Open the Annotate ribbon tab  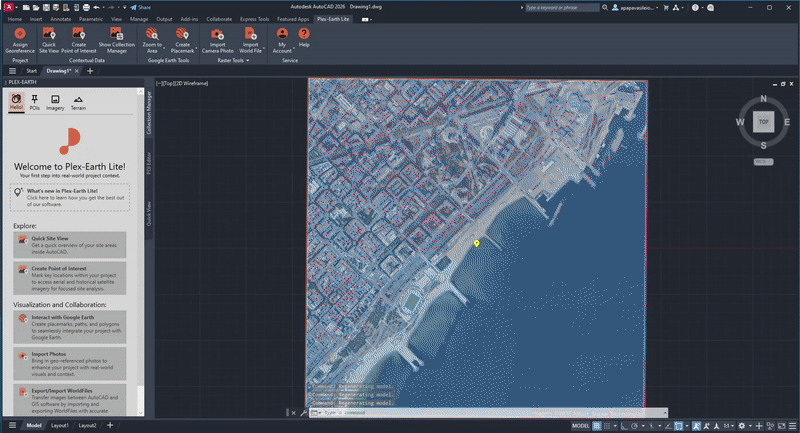click(x=61, y=19)
